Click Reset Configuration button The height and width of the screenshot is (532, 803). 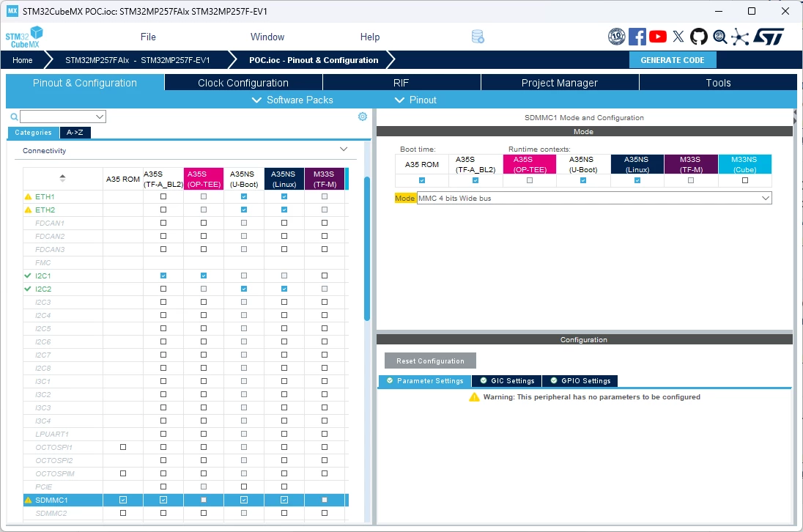pos(430,361)
